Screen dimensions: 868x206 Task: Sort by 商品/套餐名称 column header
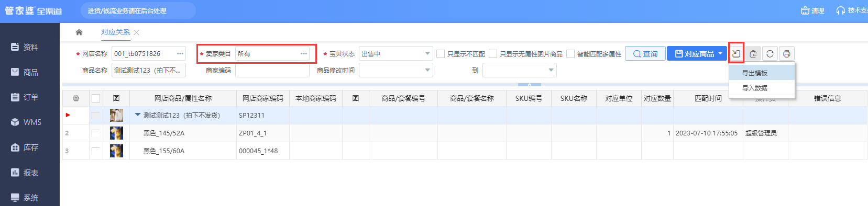pyautogui.click(x=472, y=98)
